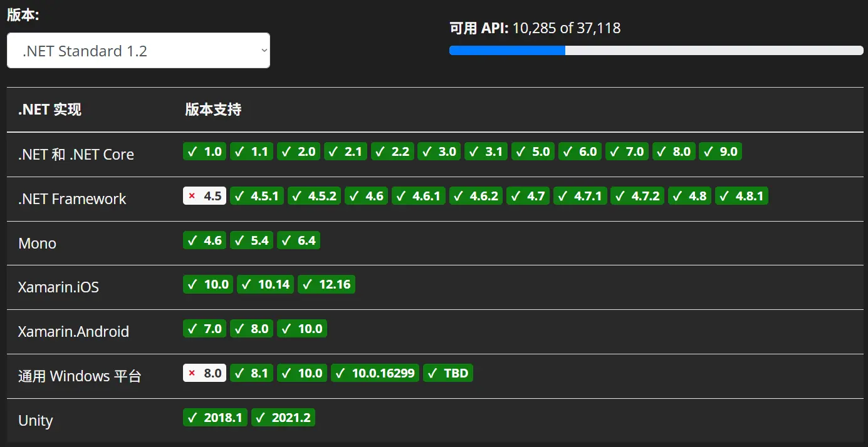The image size is (868, 447).
Task: Click the .NET Framework 4.8.1 badge
Action: pyautogui.click(x=741, y=196)
